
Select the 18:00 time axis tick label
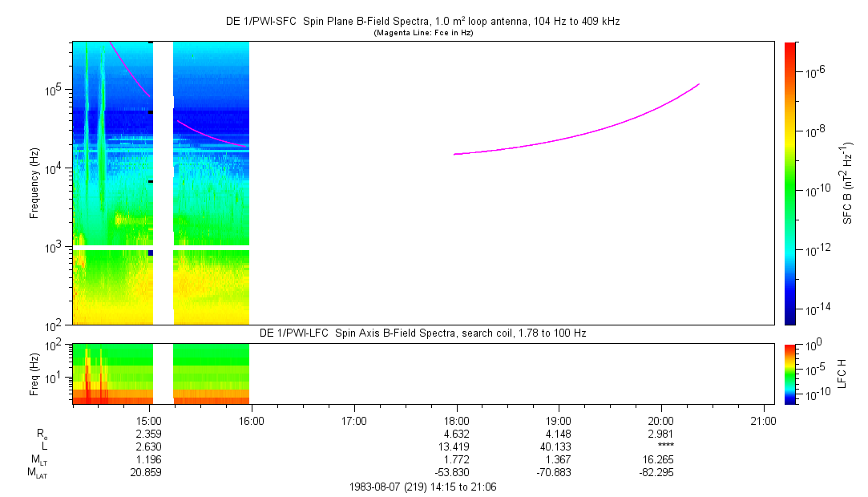(x=456, y=420)
